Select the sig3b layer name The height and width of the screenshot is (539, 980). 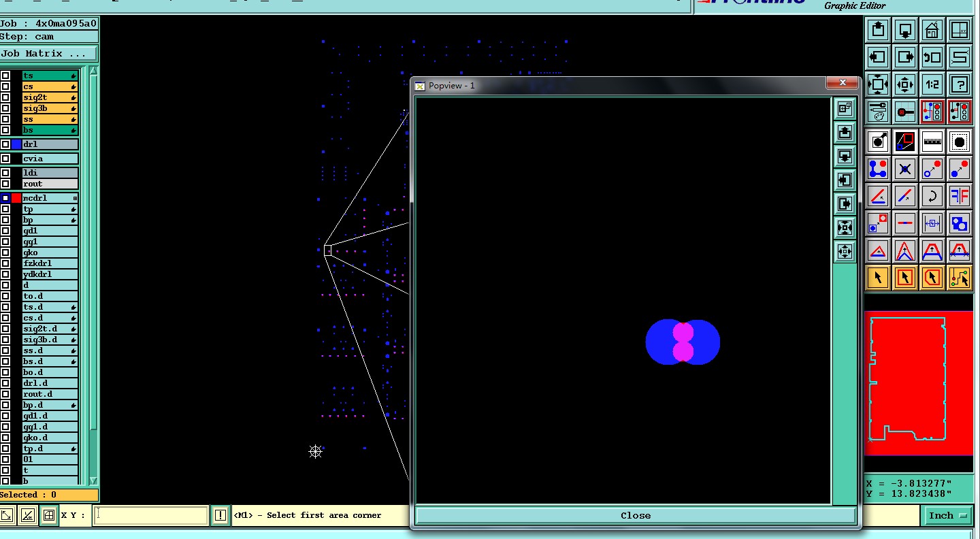(x=50, y=108)
